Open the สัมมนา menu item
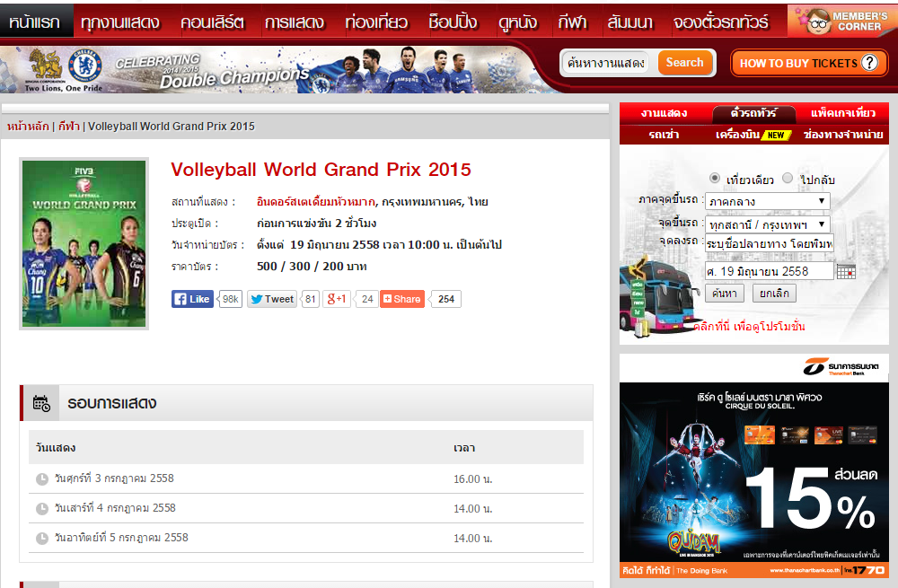This screenshot has height=588, width=898. 630,22
